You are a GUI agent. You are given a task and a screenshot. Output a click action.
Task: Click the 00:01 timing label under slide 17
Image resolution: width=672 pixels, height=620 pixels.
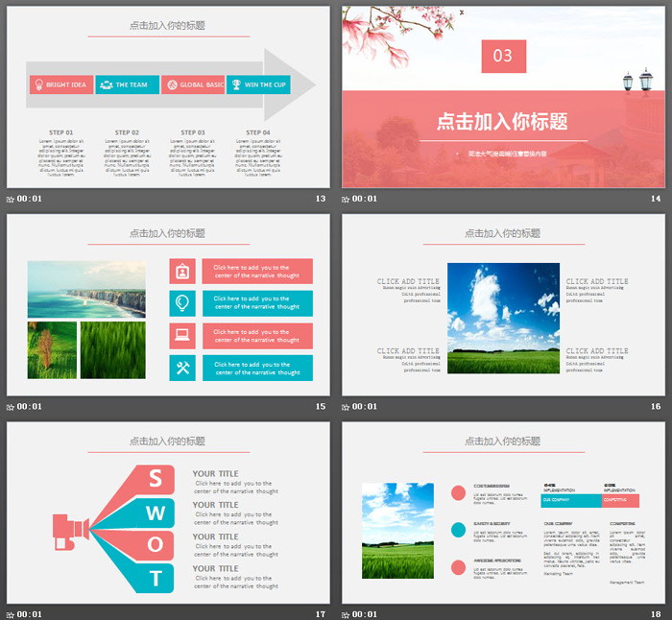pos(30,614)
